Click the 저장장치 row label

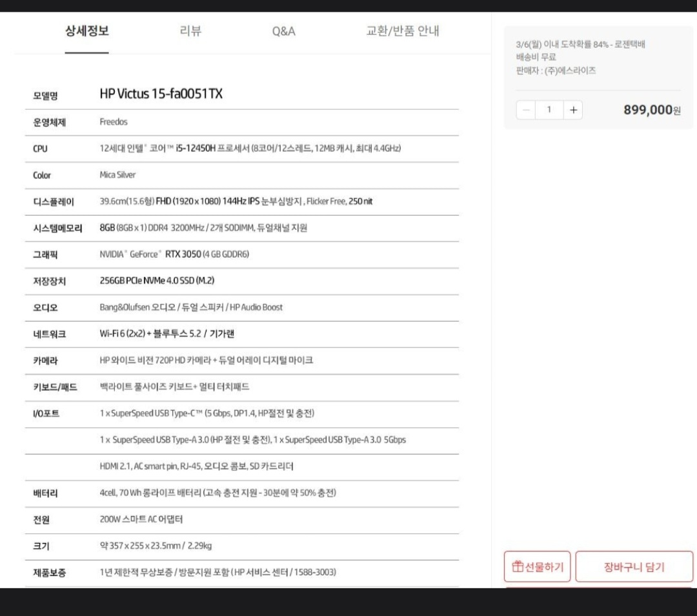pos(49,281)
